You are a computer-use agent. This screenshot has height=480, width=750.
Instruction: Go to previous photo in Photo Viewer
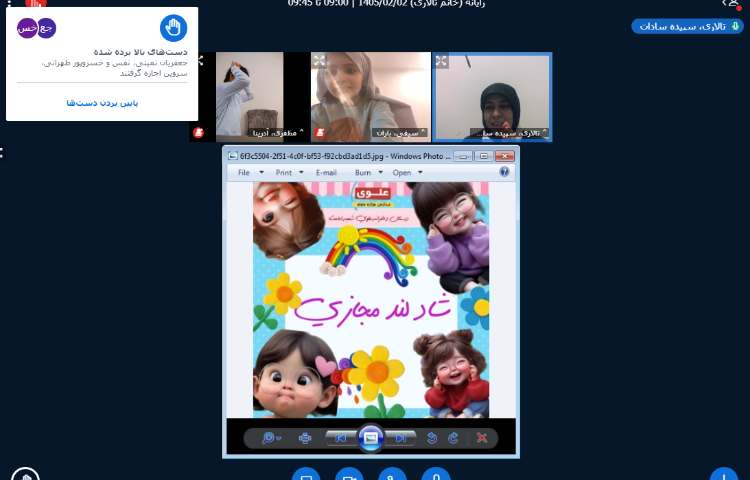tap(342, 437)
